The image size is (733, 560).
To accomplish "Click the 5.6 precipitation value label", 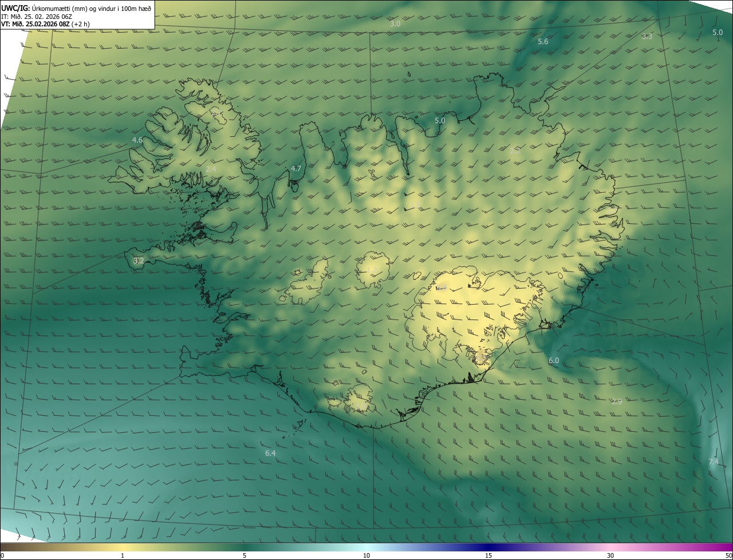I will 543,42.
